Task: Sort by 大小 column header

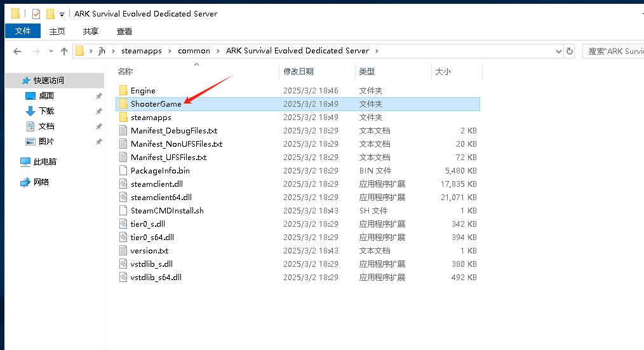Action: click(x=443, y=72)
